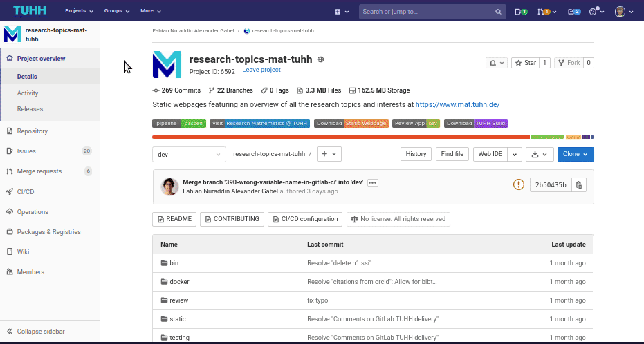Fork the project
Screen dimensions: 644x344
(569, 63)
